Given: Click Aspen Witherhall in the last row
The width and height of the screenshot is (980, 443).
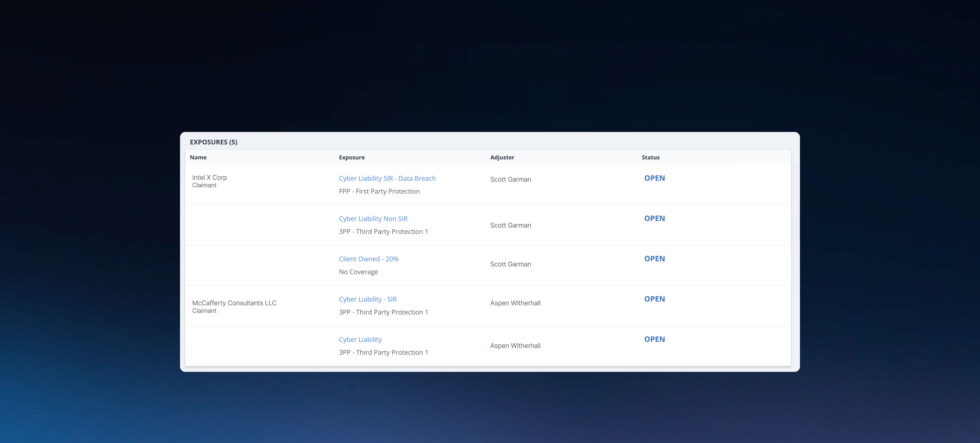Looking at the screenshot, I should point(515,346).
